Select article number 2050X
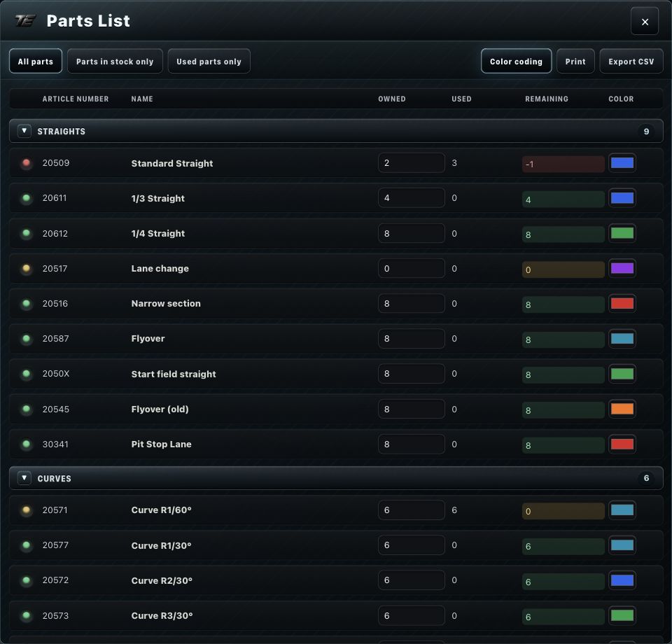Image resolution: width=672 pixels, height=644 pixels. (x=56, y=374)
